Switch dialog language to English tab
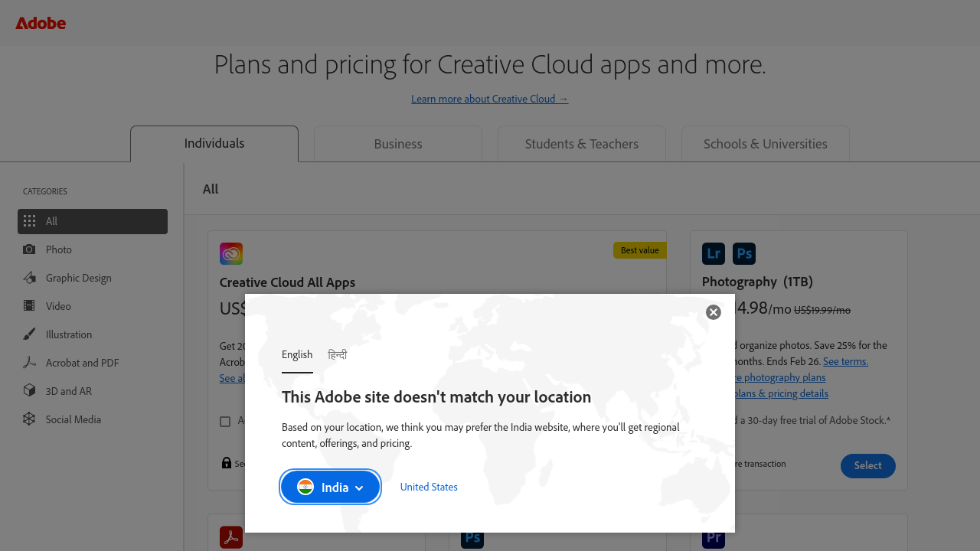Image resolution: width=980 pixels, height=551 pixels. point(297,355)
